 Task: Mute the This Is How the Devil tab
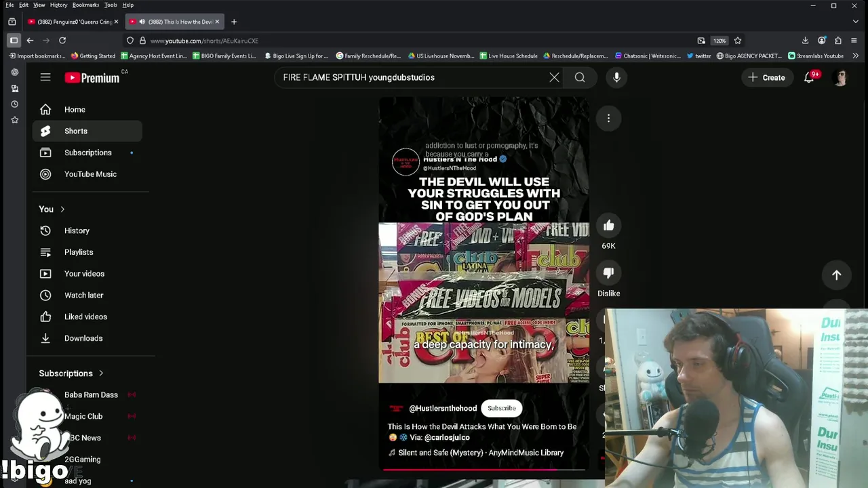point(142,22)
